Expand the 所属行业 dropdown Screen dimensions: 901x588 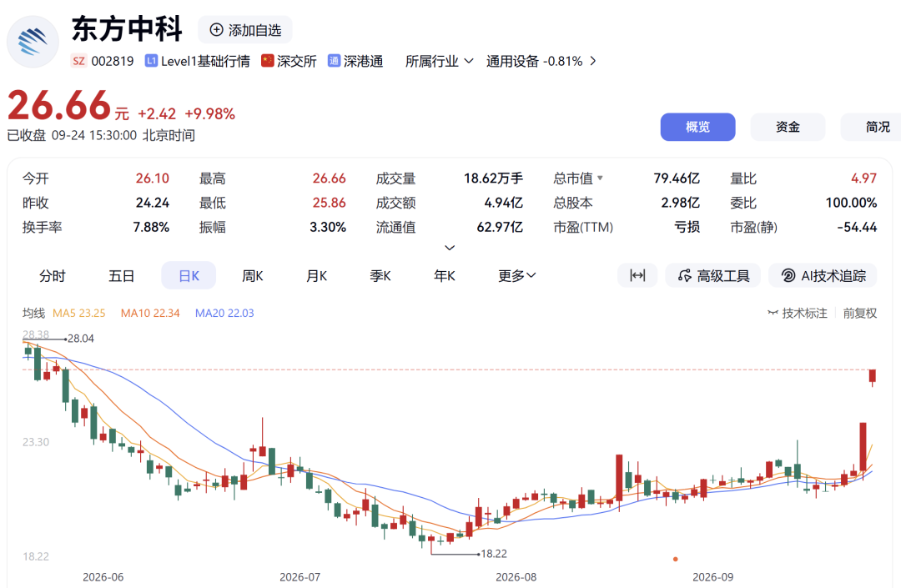tap(439, 61)
